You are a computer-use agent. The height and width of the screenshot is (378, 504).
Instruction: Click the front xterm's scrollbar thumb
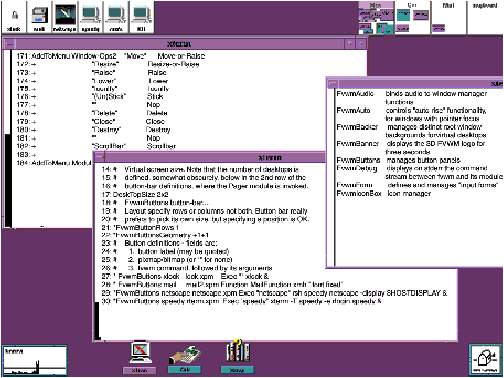coord(97,321)
